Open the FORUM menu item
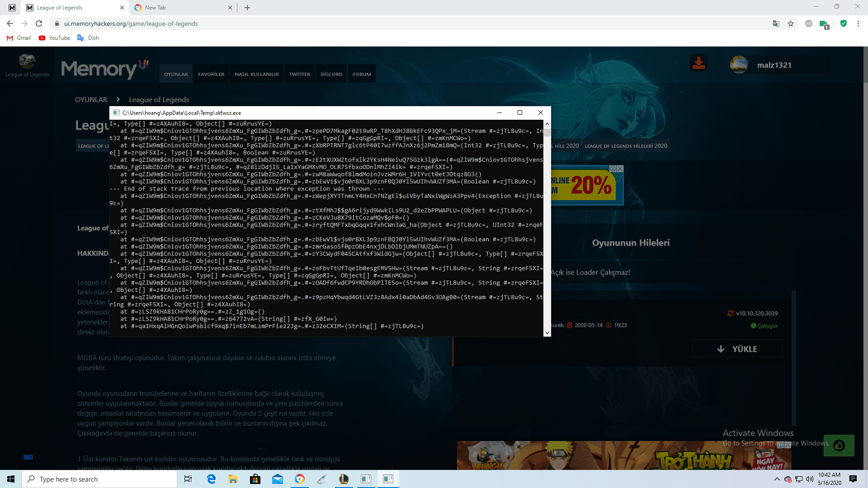The height and width of the screenshot is (488, 868). pos(362,74)
